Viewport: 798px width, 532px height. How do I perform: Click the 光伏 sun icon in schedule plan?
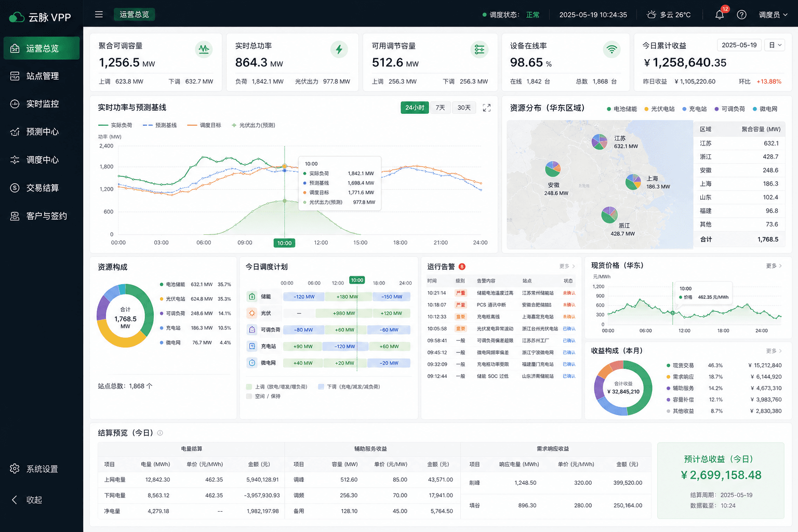(x=252, y=313)
